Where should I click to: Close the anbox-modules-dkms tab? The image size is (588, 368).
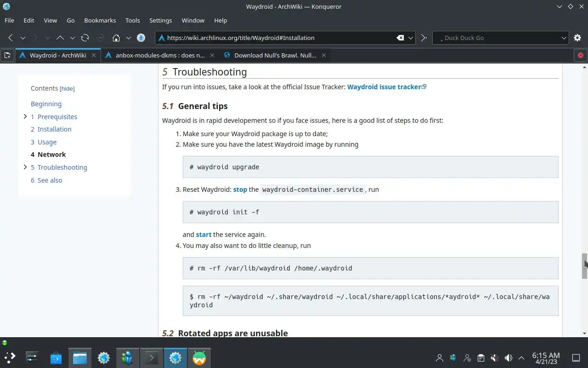212,55
